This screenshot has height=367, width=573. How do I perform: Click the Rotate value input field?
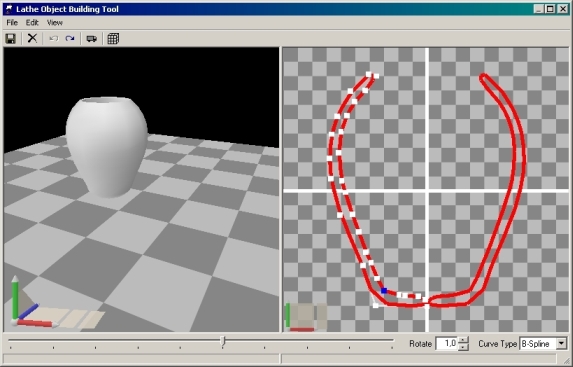coord(447,344)
